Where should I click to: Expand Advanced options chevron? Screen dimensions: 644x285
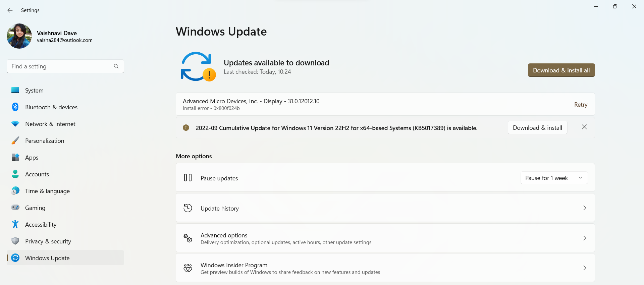pos(584,238)
